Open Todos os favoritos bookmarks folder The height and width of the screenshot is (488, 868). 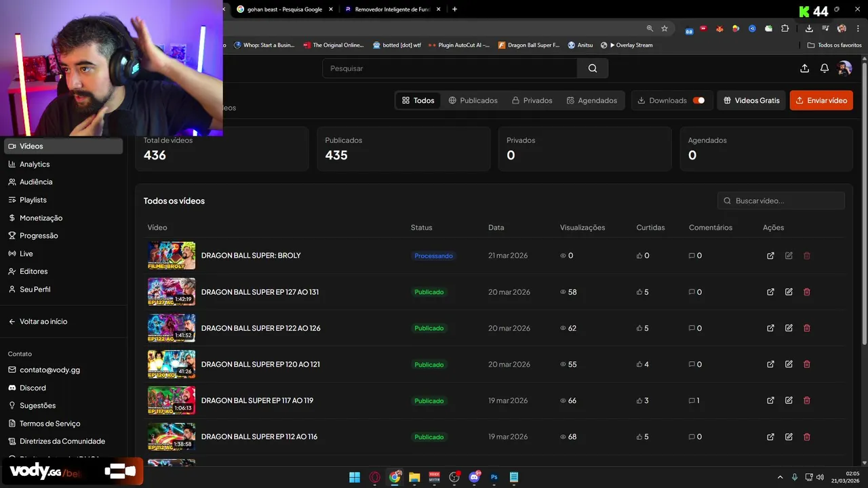coord(835,45)
